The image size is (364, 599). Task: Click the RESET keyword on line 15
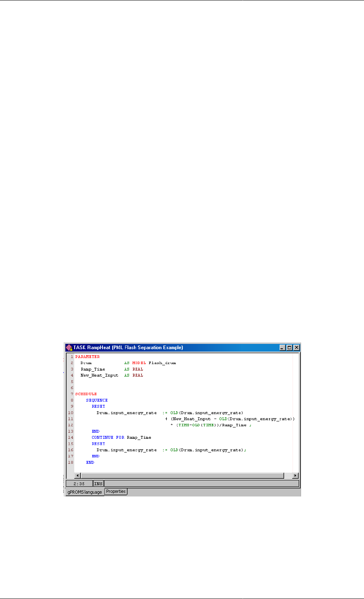click(98, 444)
